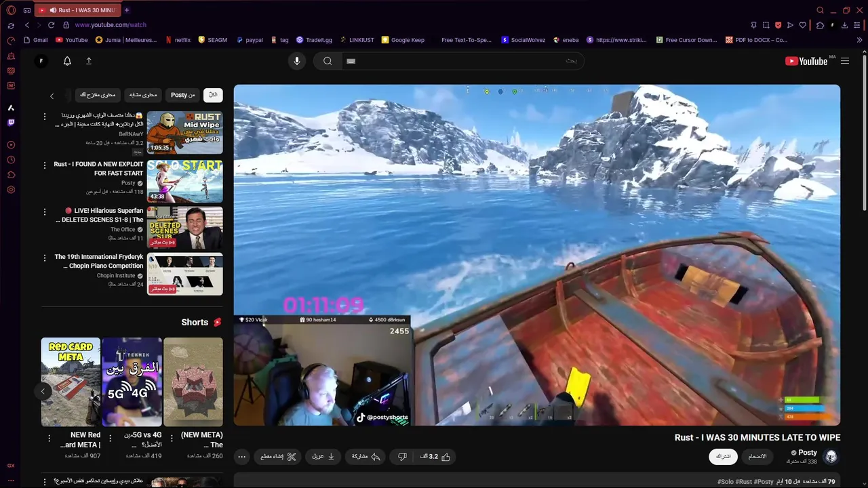Image resolution: width=868 pixels, height=488 pixels.
Task: Click the download (تنزيل) button
Action: pyautogui.click(x=323, y=457)
